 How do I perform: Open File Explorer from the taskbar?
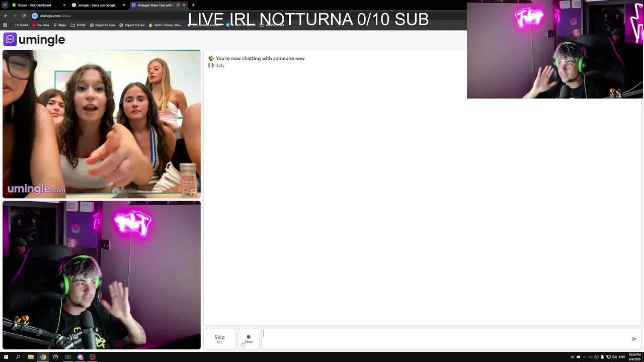click(31, 357)
